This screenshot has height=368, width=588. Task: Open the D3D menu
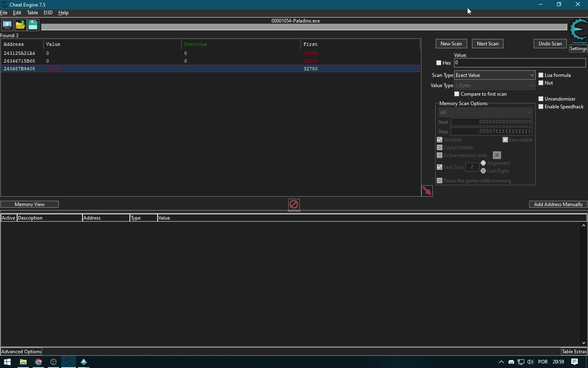(x=48, y=13)
